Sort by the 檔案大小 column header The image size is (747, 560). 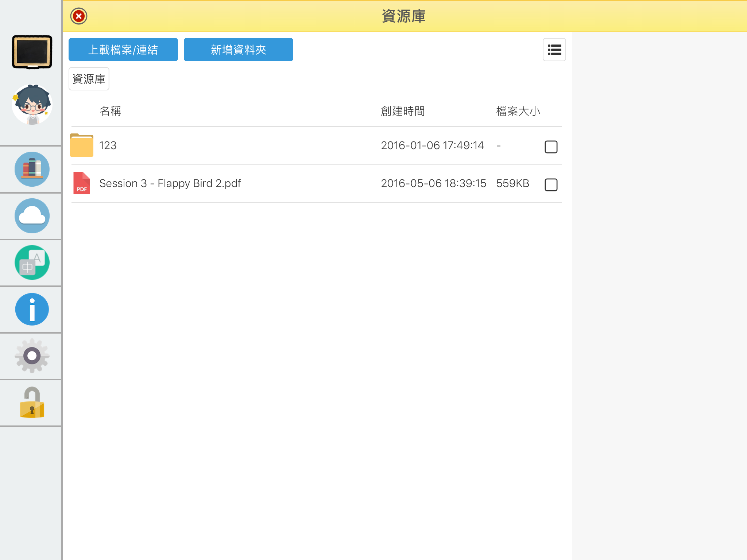[518, 111]
